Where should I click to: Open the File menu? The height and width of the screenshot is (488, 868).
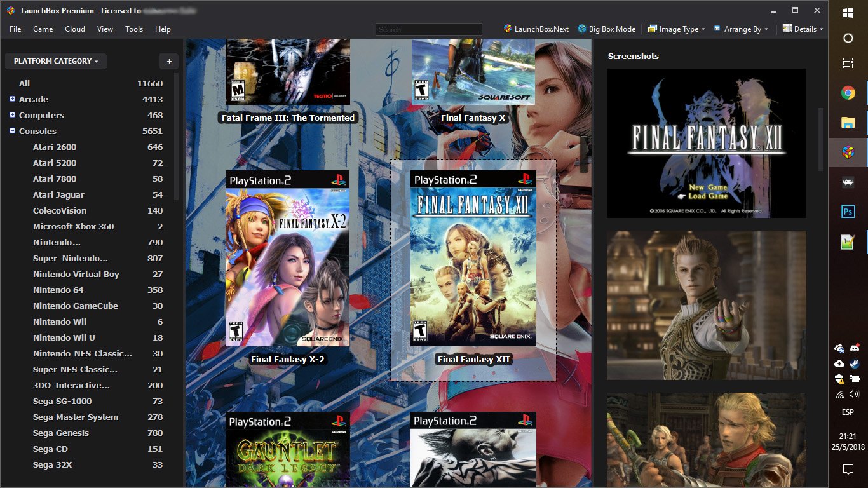click(x=15, y=29)
